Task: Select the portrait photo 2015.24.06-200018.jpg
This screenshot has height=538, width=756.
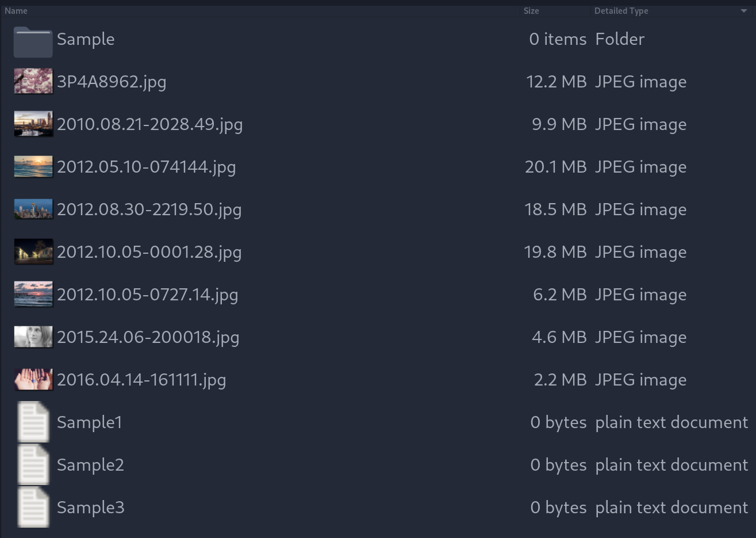Action: click(148, 337)
